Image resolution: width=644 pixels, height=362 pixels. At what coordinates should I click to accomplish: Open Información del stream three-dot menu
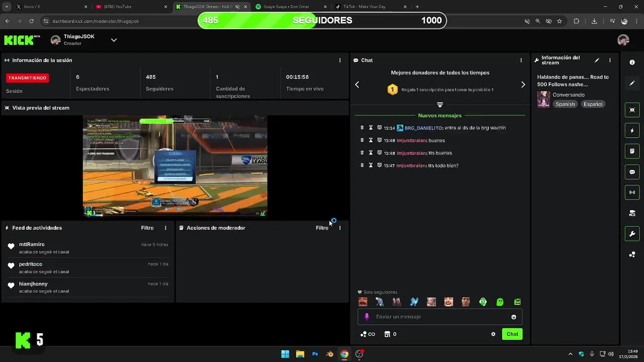pos(610,60)
